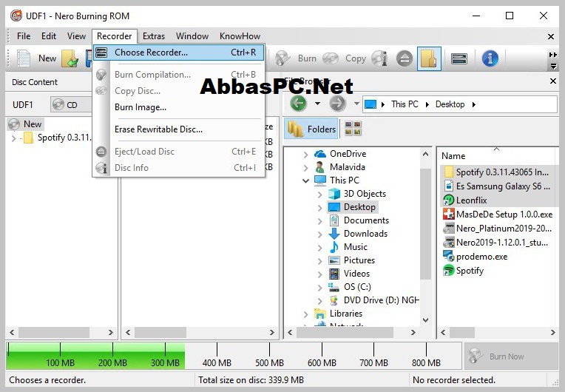Image resolution: width=565 pixels, height=392 pixels.
Task: Select the New disc icon in tree
Action: 14,124
